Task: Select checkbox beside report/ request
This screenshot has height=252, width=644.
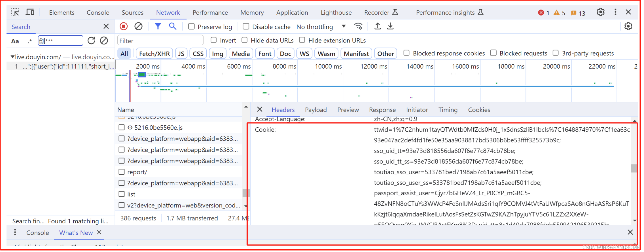Action: pos(122,172)
